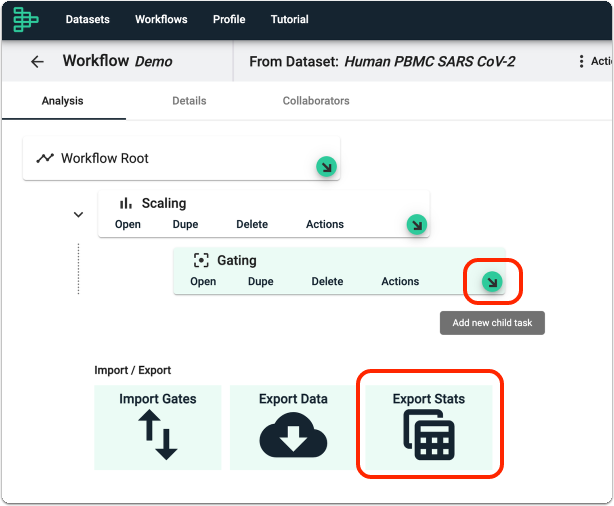614x506 pixels.
Task: Open Actions for the Scaling task
Action: click(325, 224)
